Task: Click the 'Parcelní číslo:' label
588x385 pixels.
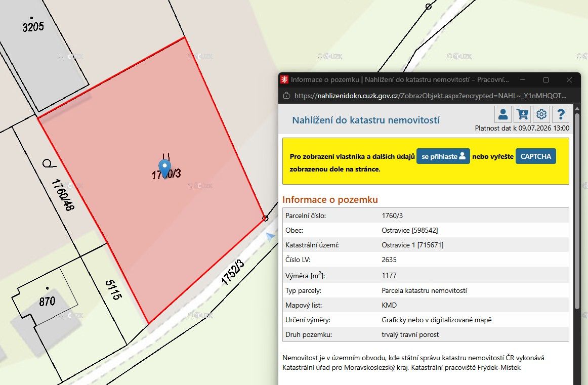Action: pos(306,216)
